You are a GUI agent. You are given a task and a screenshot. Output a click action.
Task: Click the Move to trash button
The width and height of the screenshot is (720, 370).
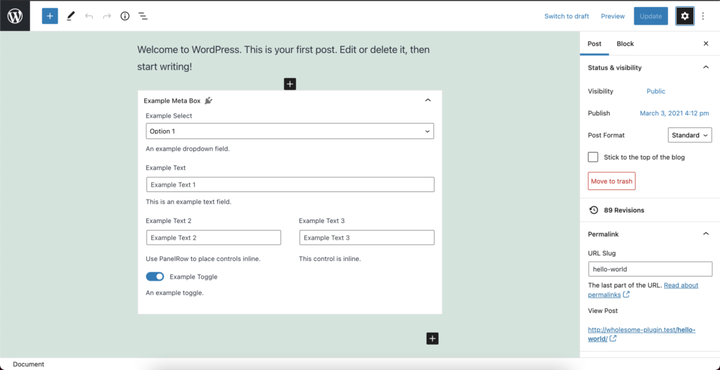[x=612, y=181]
